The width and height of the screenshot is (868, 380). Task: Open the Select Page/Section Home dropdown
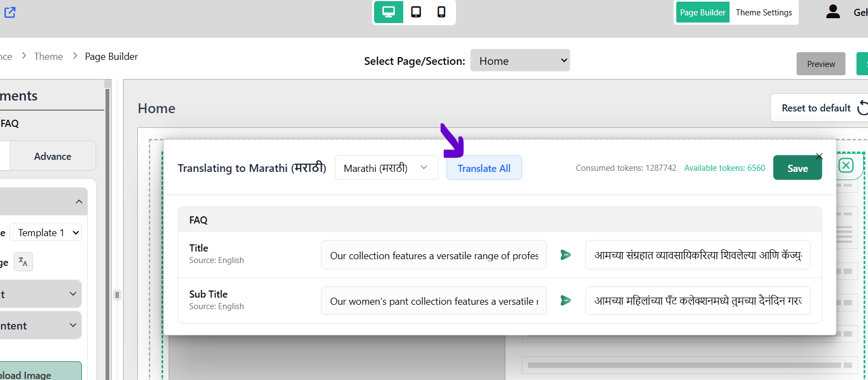520,60
